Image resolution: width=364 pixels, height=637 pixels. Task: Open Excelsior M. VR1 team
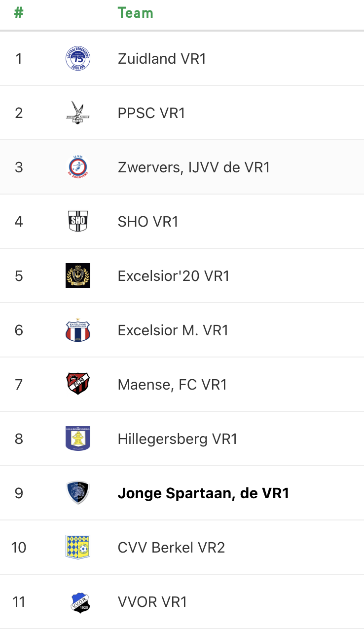pos(173,330)
